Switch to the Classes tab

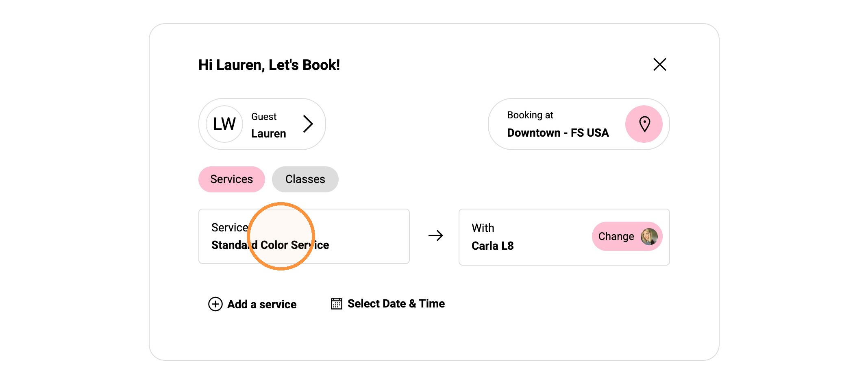point(305,179)
